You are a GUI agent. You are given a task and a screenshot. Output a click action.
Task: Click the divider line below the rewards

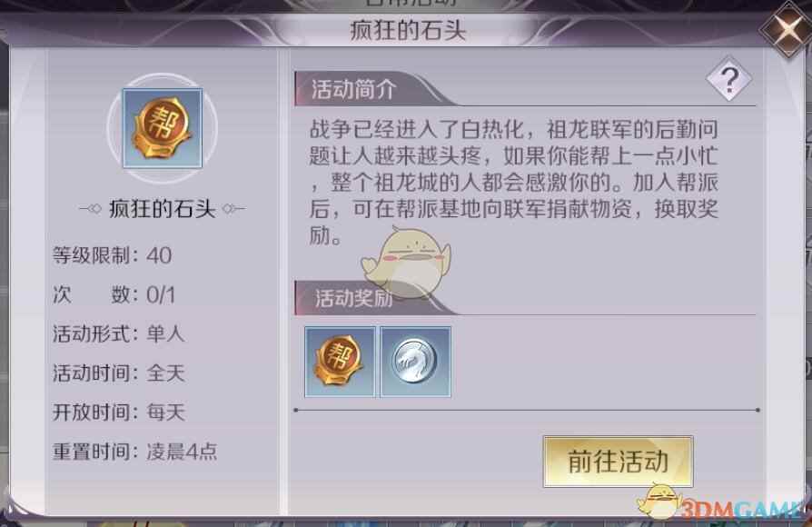[527, 410]
